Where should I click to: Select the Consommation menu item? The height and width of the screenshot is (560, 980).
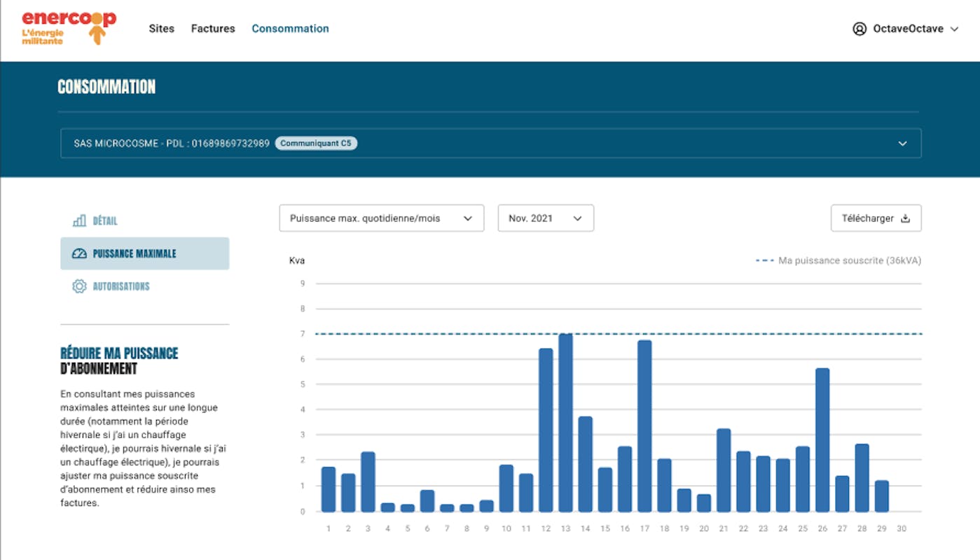[x=290, y=29]
